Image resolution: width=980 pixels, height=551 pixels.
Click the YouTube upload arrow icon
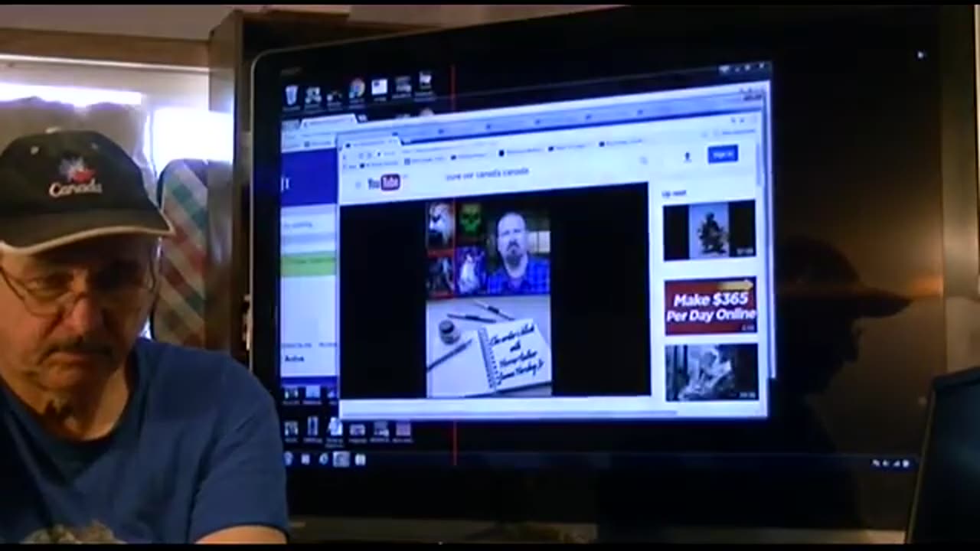[x=687, y=157]
